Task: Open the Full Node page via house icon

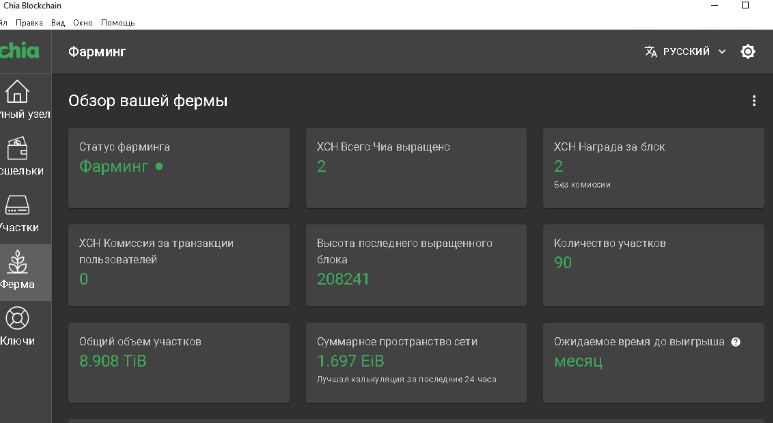Action: (17, 92)
